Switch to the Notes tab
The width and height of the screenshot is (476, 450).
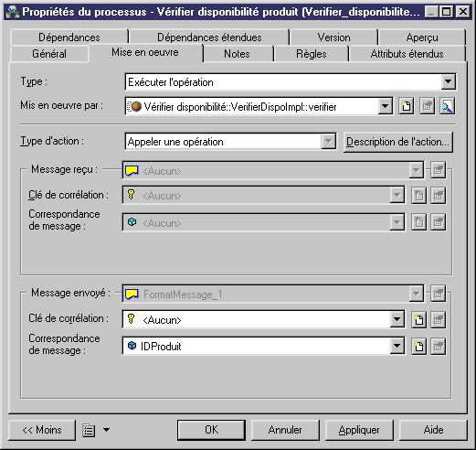237,54
